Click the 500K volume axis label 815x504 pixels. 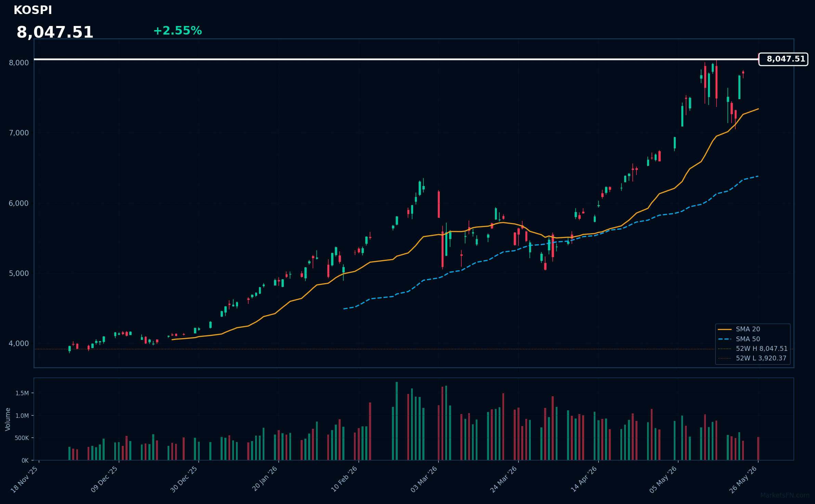tap(22, 438)
